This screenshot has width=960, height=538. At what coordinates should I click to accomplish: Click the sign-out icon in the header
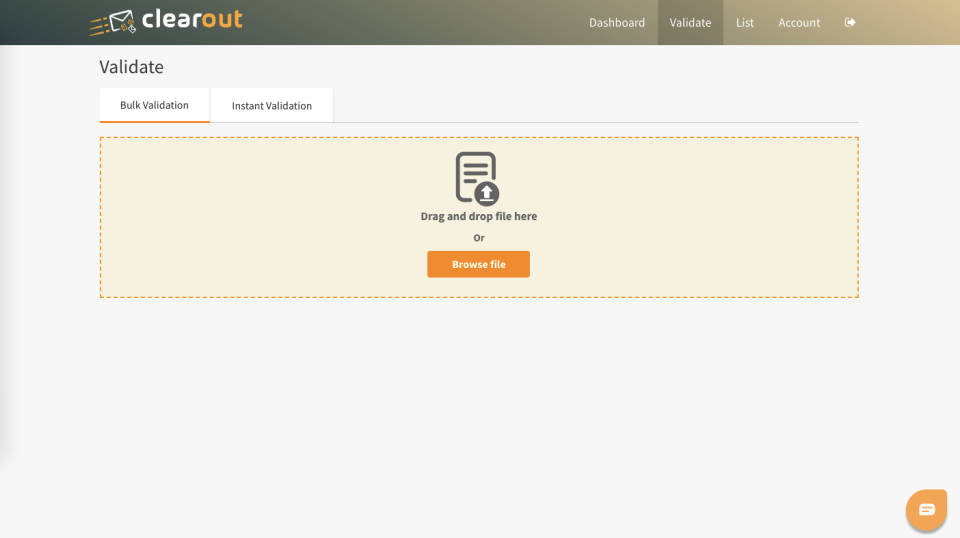[850, 22]
